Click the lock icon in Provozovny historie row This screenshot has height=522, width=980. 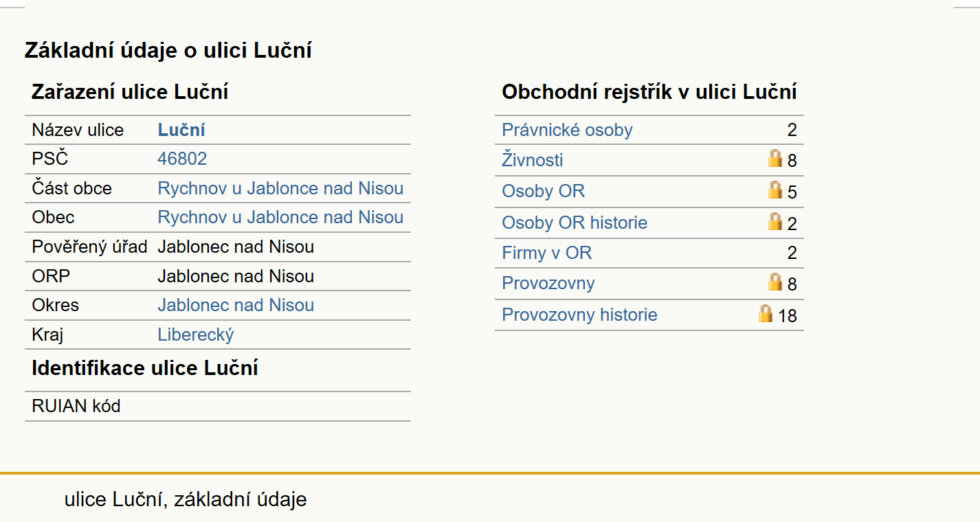point(765,313)
